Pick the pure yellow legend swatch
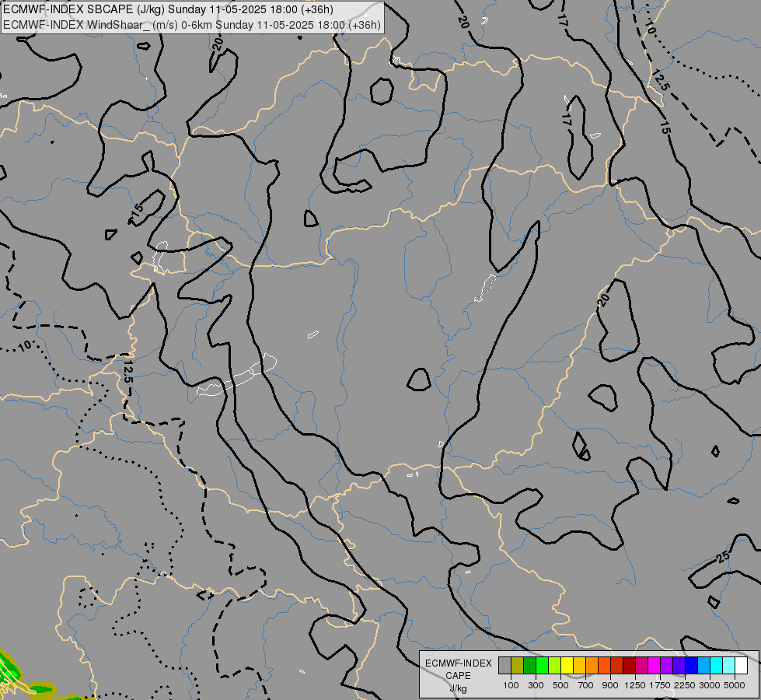 pos(567,666)
